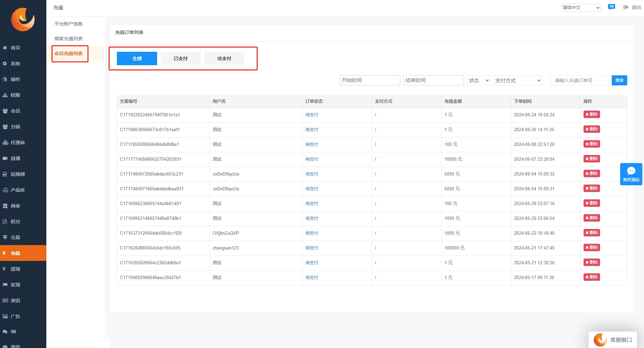The width and height of the screenshot is (644, 348).
Task: Click the gear icon for 系统
Action: pos(5,64)
